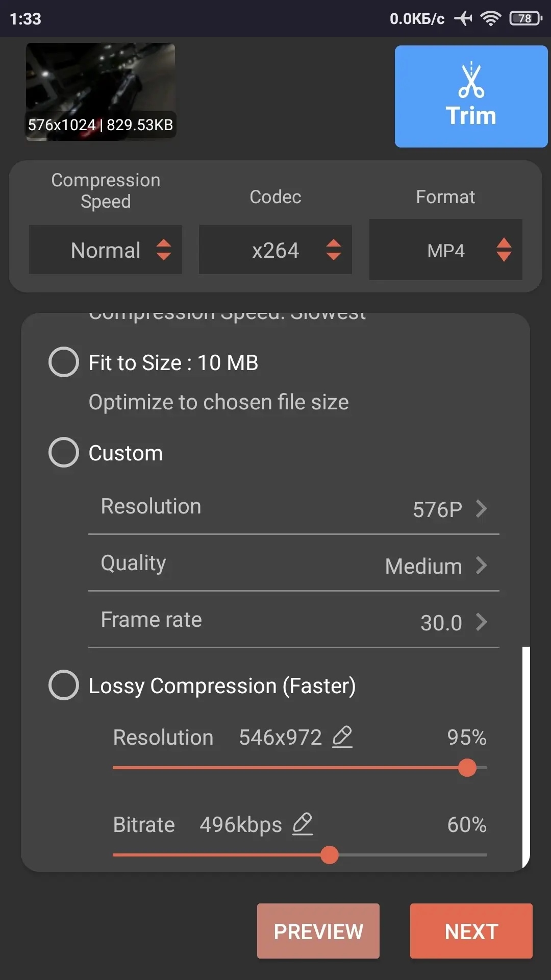
Task: Open the Codec x264 dropdown
Action: [275, 250]
